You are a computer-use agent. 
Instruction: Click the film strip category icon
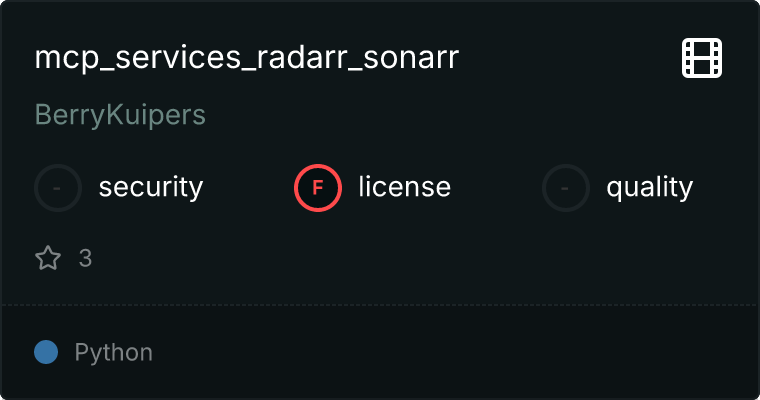pos(702,59)
